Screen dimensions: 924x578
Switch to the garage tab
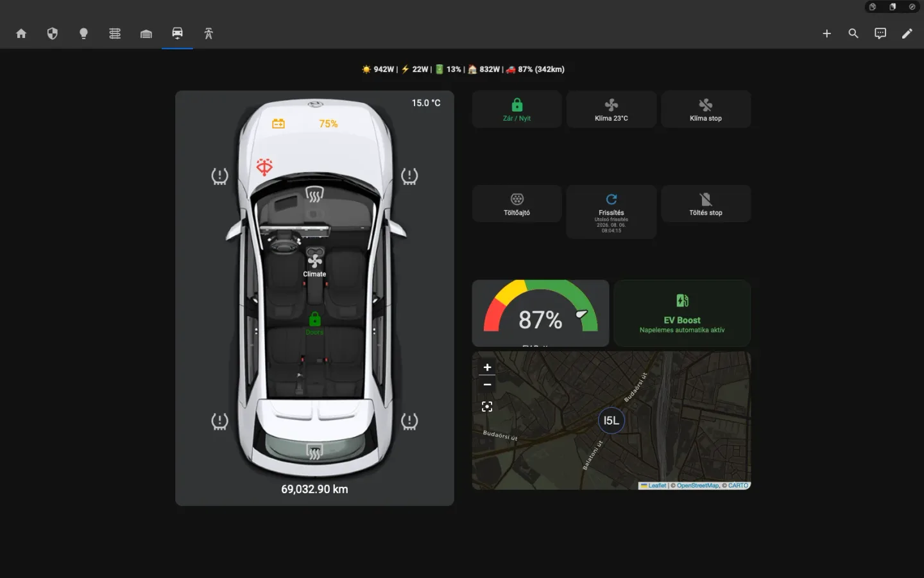(x=146, y=33)
